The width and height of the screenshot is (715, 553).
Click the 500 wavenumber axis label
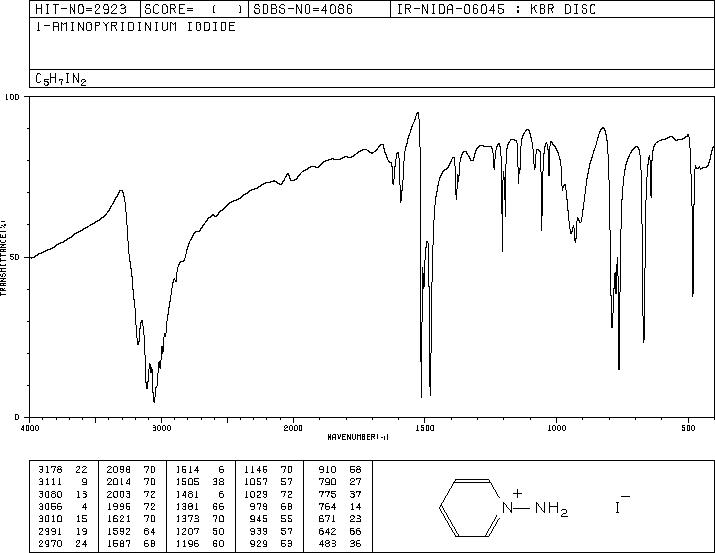689,428
